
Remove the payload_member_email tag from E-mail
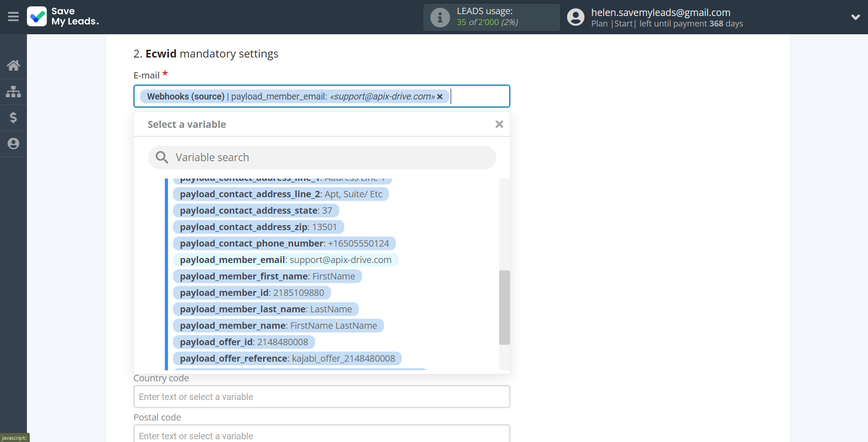440,97
